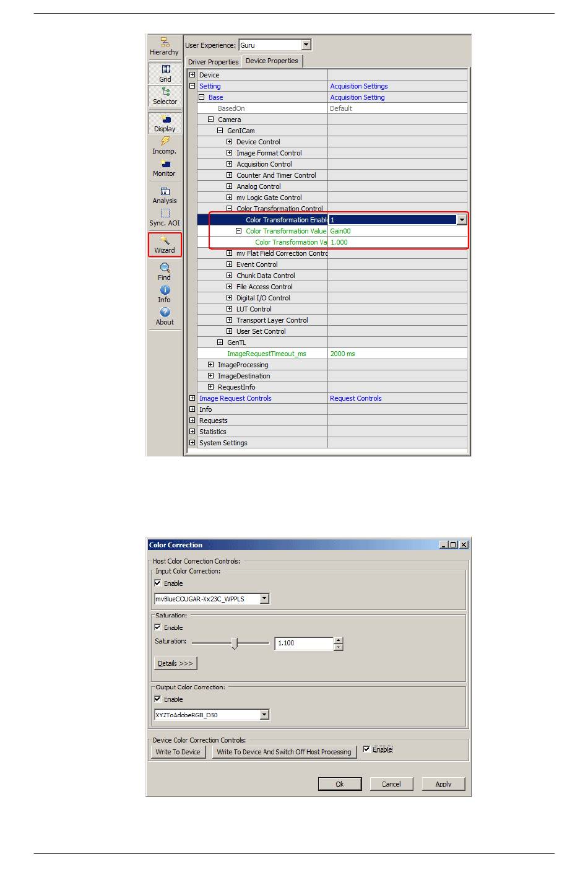This screenshot has width=588, height=872.
Task: Click the Write To Device button
Action: pyautogui.click(x=178, y=752)
